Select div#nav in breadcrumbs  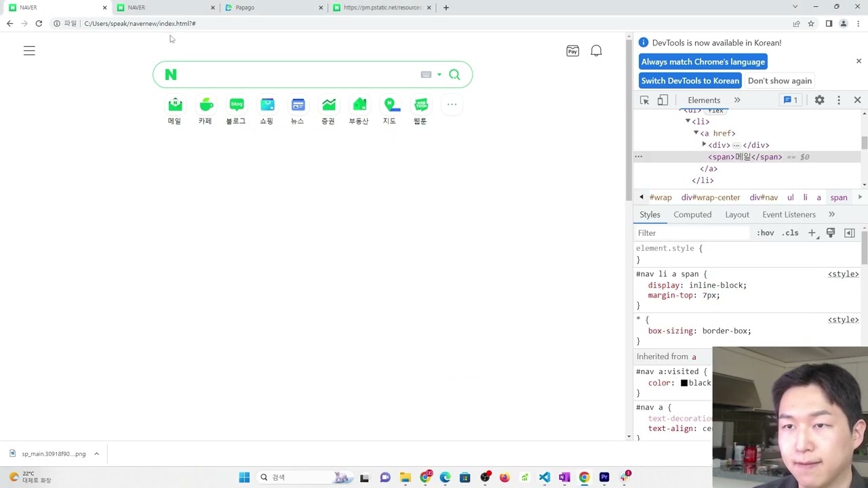[764, 198]
